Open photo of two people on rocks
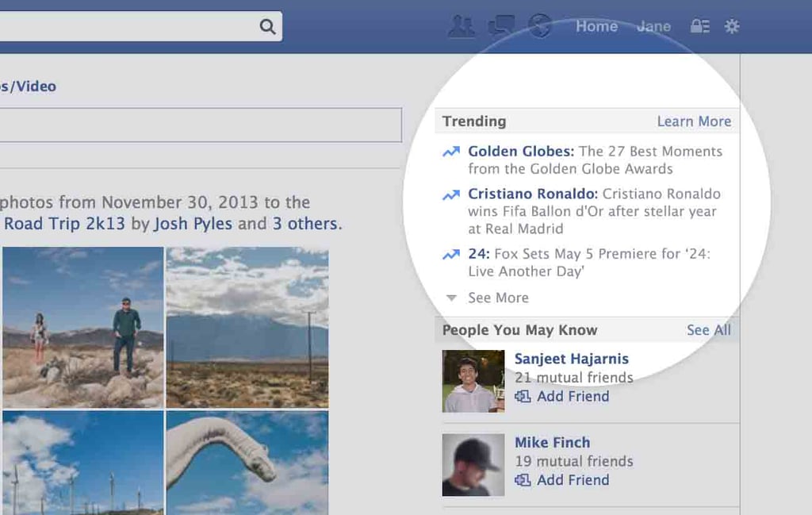The height and width of the screenshot is (515, 812). point(82,328)
